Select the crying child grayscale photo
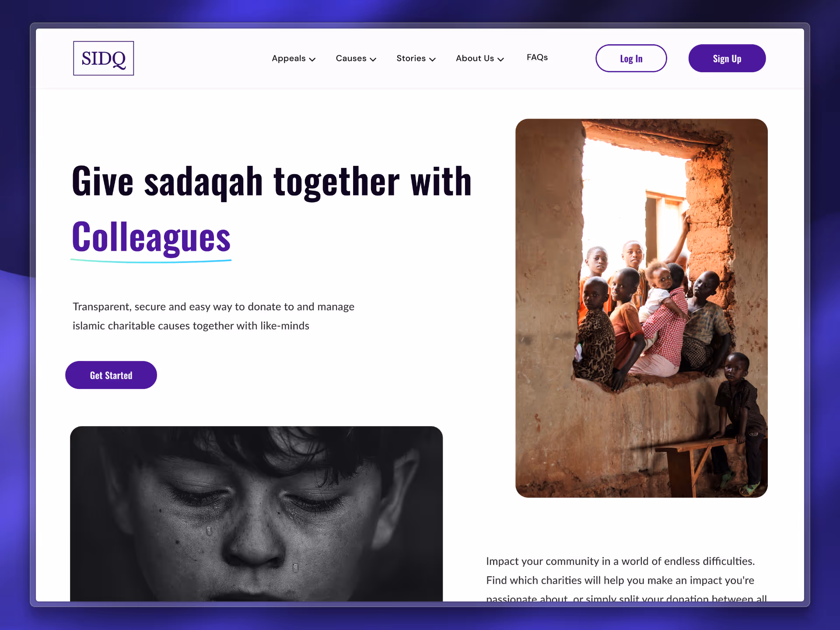840x630 pixels. [256, 514]
